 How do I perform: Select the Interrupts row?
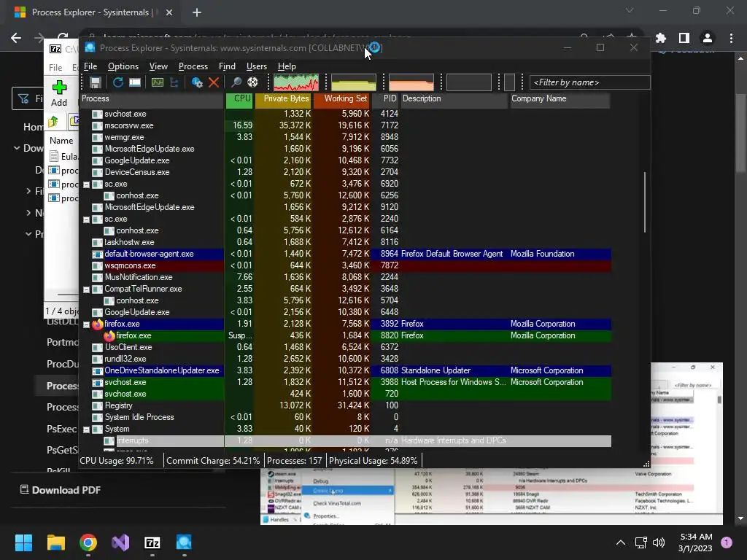click(345, 440)
